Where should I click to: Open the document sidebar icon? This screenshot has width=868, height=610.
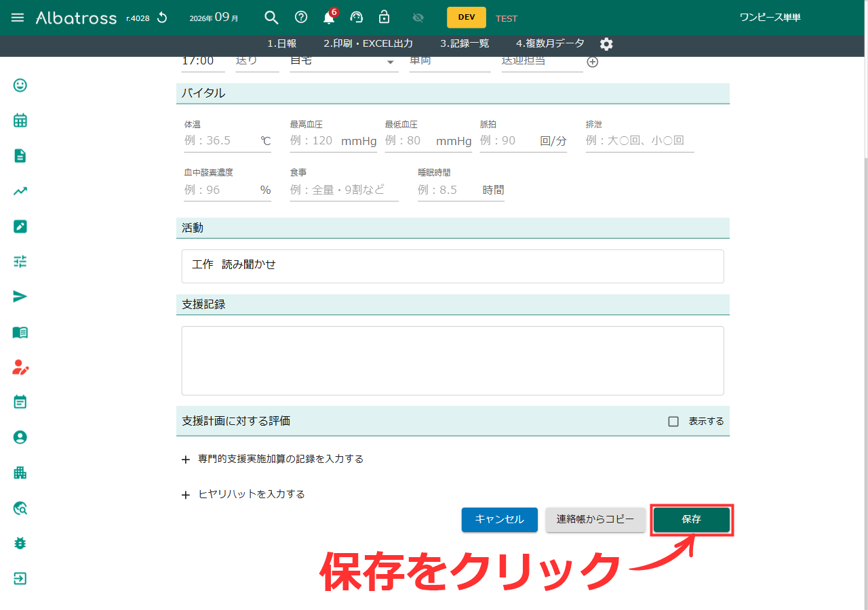[x=20, y=156]
